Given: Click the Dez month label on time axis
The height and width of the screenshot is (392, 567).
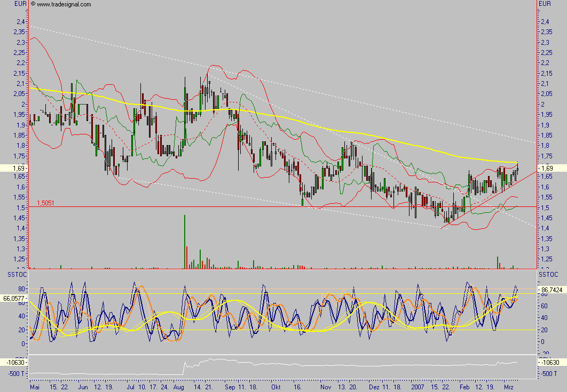Looking at the screenshot, I should coord(374,386).
